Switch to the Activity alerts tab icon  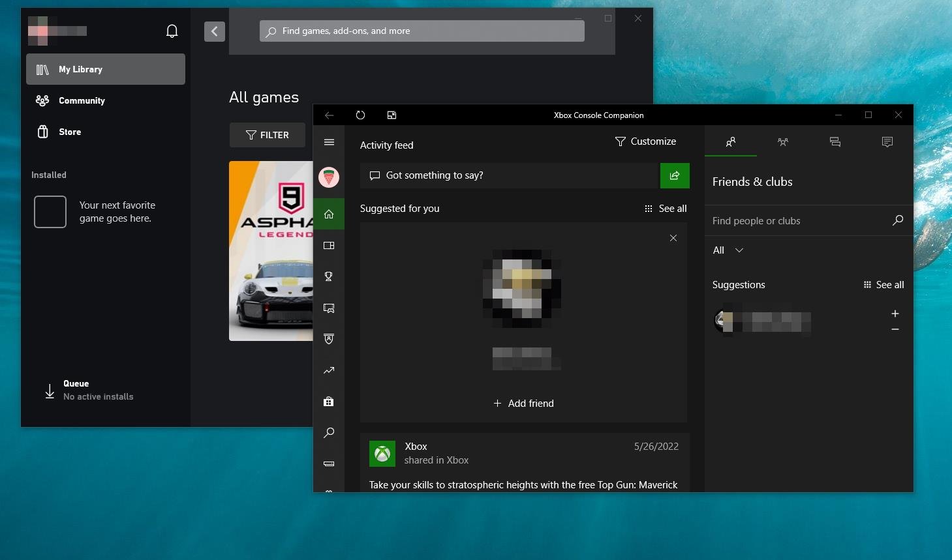click(x=887, y=141)
